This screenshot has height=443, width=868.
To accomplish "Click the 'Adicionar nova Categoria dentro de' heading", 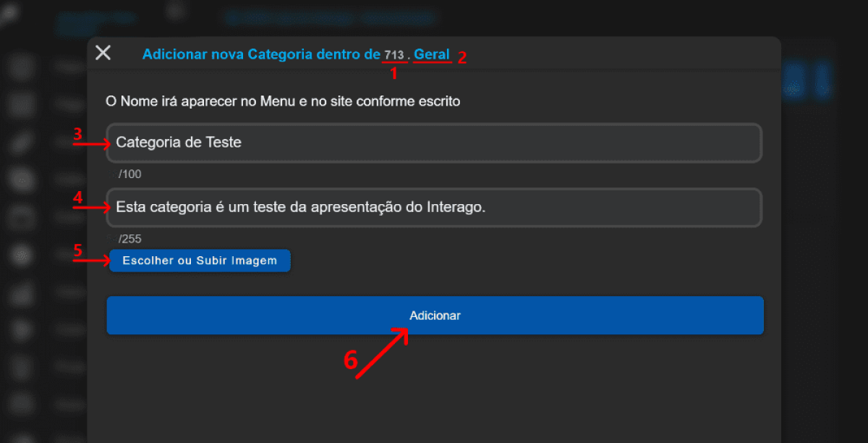I will (261, 54).
